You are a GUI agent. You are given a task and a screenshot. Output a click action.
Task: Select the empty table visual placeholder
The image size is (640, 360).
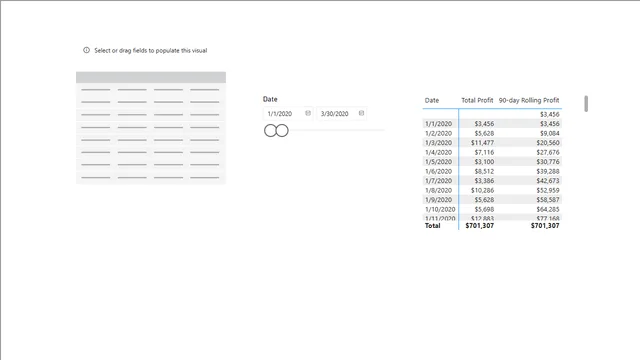tap(151, 128)
